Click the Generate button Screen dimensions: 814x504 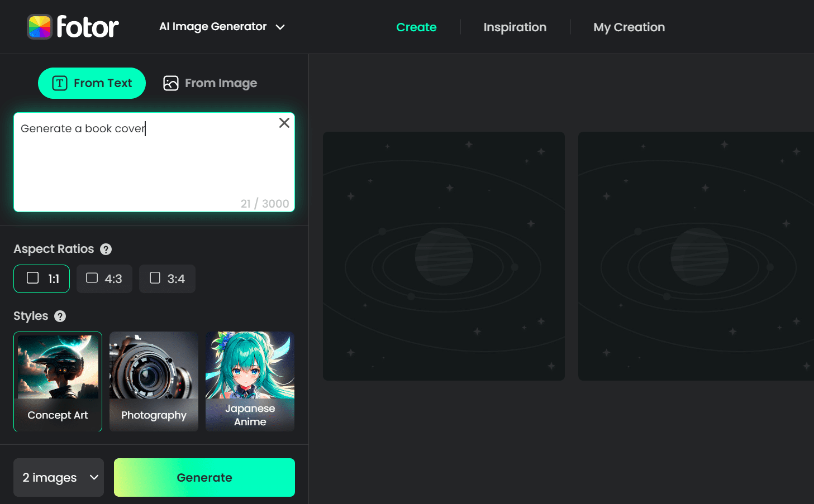pos(204,477)
